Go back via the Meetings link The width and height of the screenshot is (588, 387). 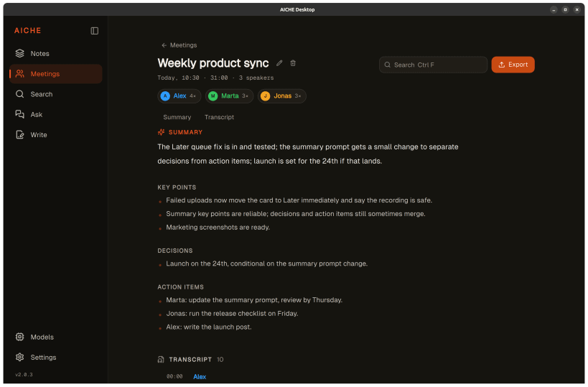(x=179, y=45)
